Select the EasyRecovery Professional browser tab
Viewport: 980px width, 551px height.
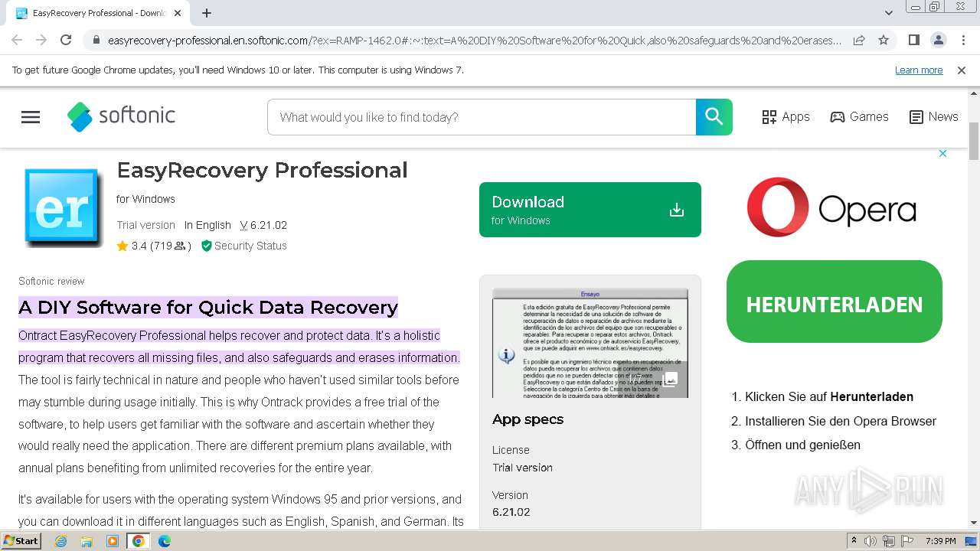point(100,13)
